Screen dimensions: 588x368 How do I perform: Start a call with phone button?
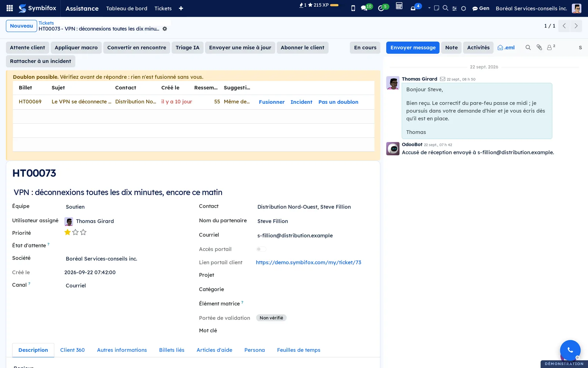tap(570, 350)
